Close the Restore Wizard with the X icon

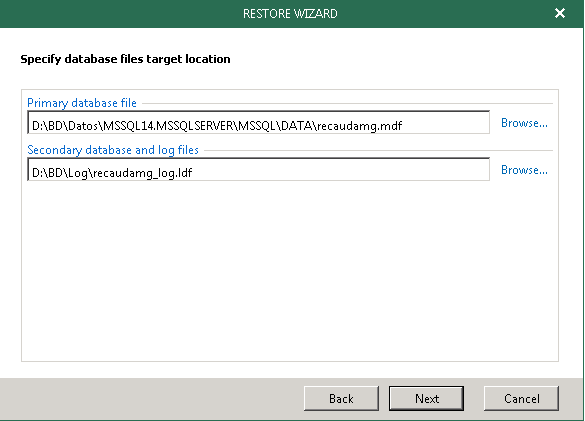(560, 13)
